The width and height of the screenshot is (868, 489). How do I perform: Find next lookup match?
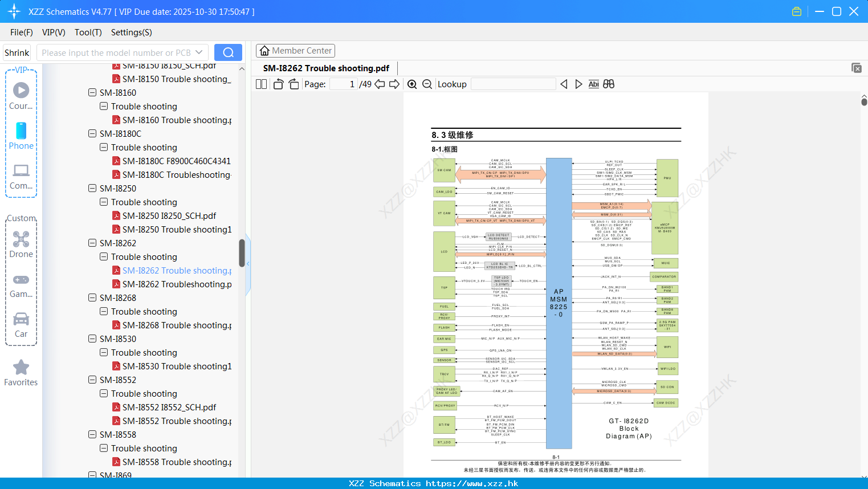578,84
